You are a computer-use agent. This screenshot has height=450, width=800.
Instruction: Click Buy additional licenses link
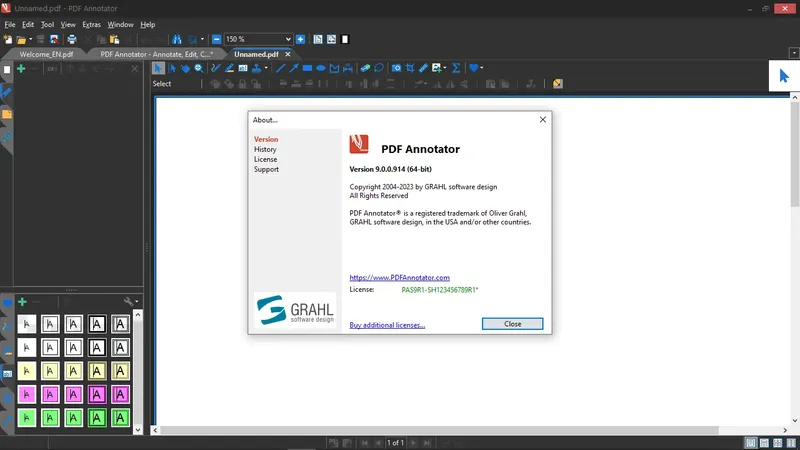tap(387, 325)
